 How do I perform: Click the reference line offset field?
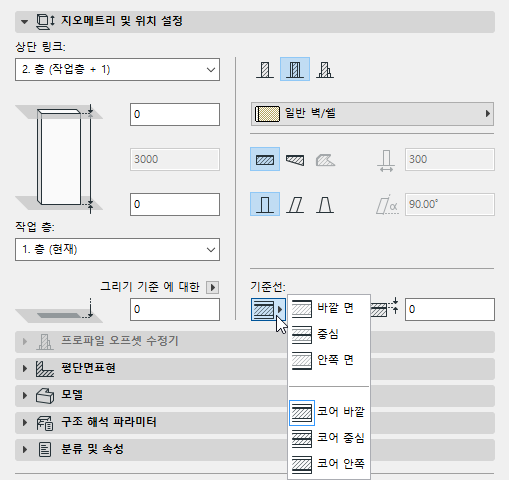click(450, 309)
